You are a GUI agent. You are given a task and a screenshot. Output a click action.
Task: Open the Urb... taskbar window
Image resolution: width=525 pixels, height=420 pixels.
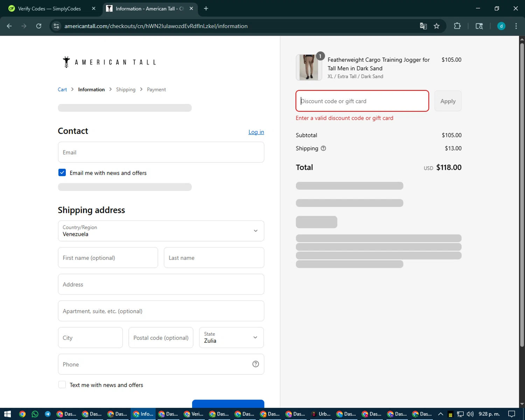pos(321,414)
